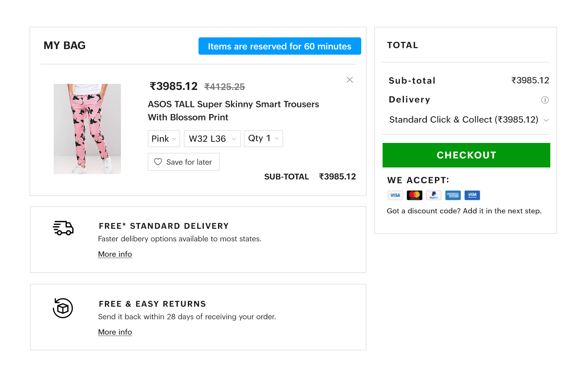
Task: Open More info about easy returns
Action: pyautogui.click(x=115, y=332)
